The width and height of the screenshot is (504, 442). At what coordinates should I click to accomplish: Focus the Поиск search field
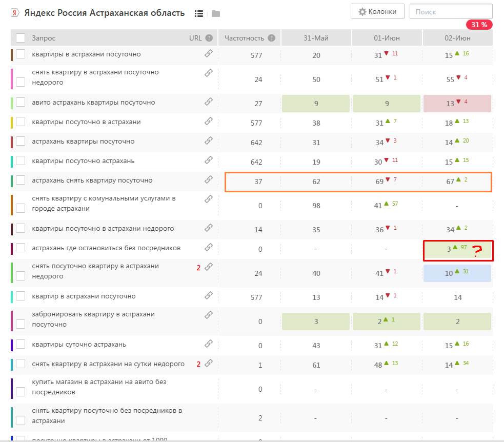(x=451, y=12)
